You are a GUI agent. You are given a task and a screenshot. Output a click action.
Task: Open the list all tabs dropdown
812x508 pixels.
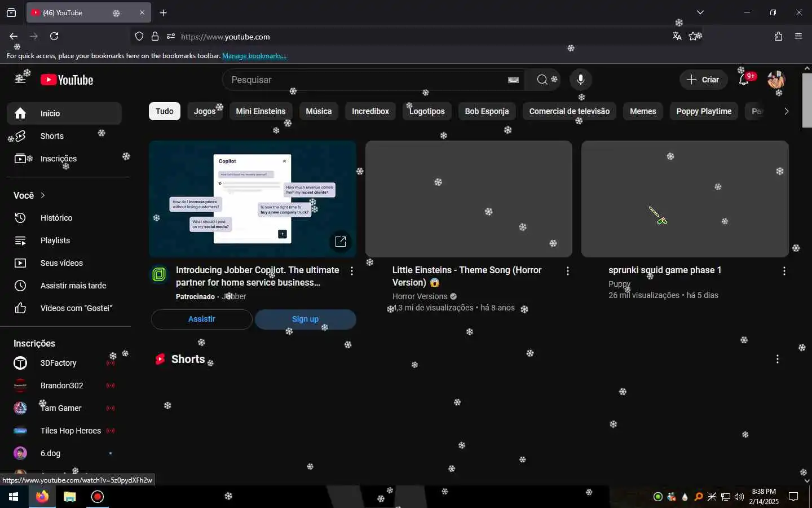(x=700, y=12)
